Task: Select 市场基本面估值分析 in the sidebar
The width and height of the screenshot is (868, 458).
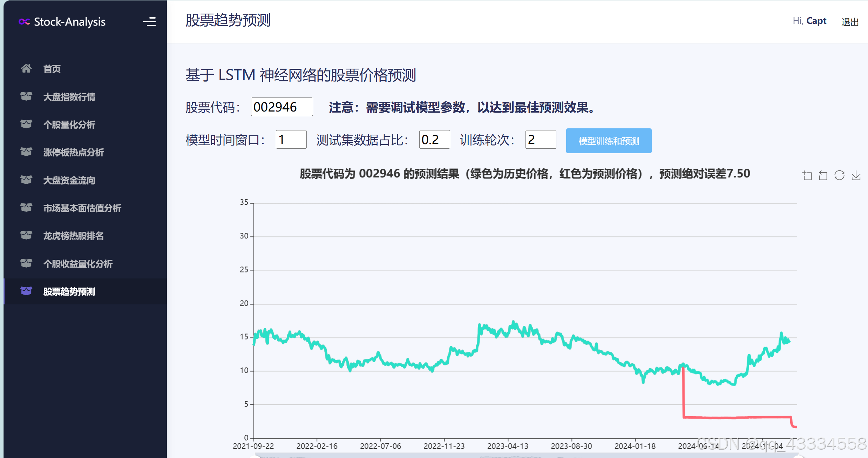Action: click(x=82, y=208)
